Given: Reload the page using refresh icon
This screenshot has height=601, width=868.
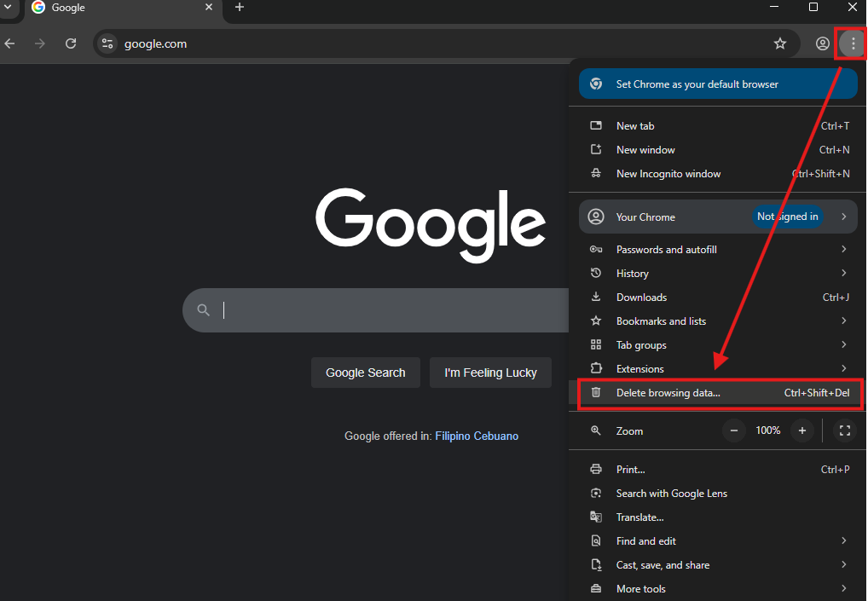Looking at the screenshot, I should pos(71,43).
